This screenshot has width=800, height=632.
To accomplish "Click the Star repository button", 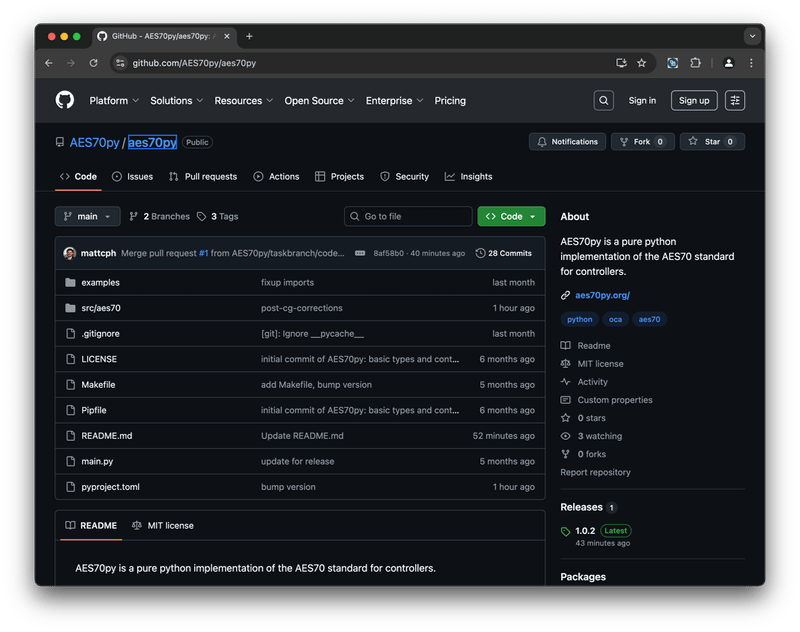I will (711, 142).
